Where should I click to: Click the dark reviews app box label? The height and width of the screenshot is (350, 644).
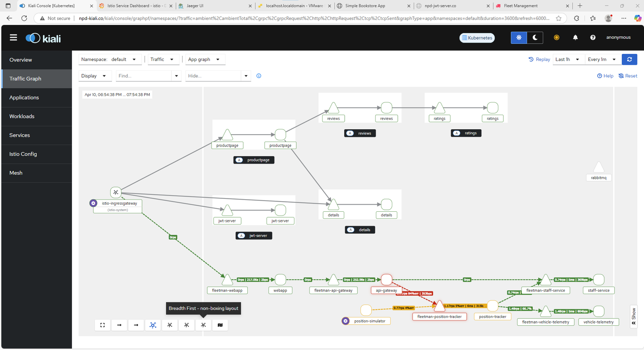point(360,133)
